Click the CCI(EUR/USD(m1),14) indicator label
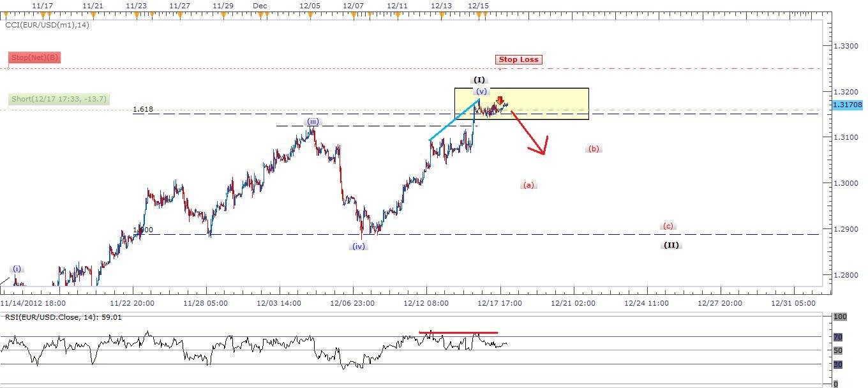 coord(47,26)
